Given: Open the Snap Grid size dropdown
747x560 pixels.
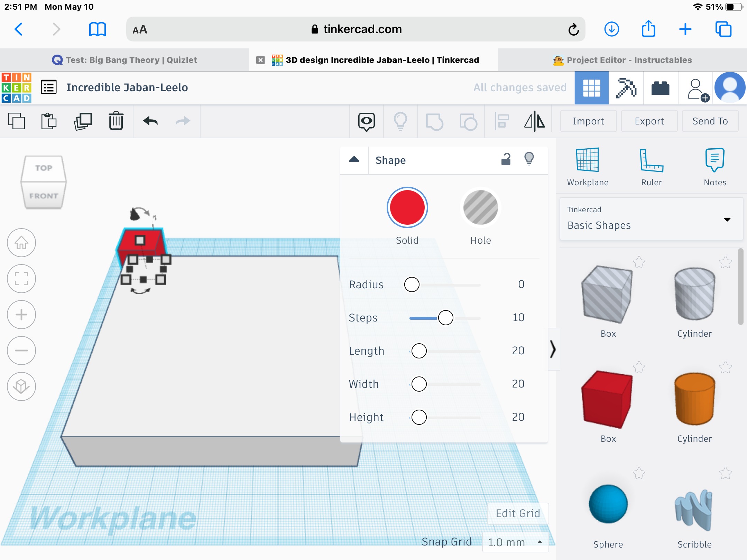Looking at the screenshot, I should [515, 542].
